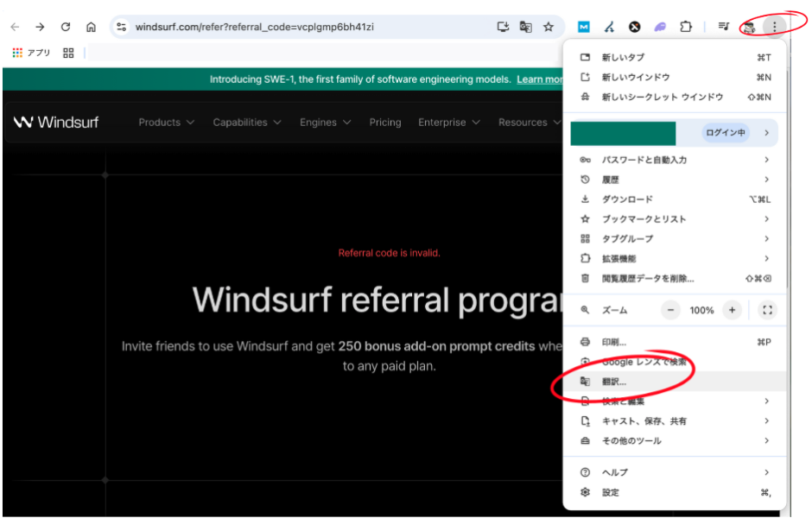Open the Products dropdown on Windsurf
The image size is (812, 518).
click(166, 123)
